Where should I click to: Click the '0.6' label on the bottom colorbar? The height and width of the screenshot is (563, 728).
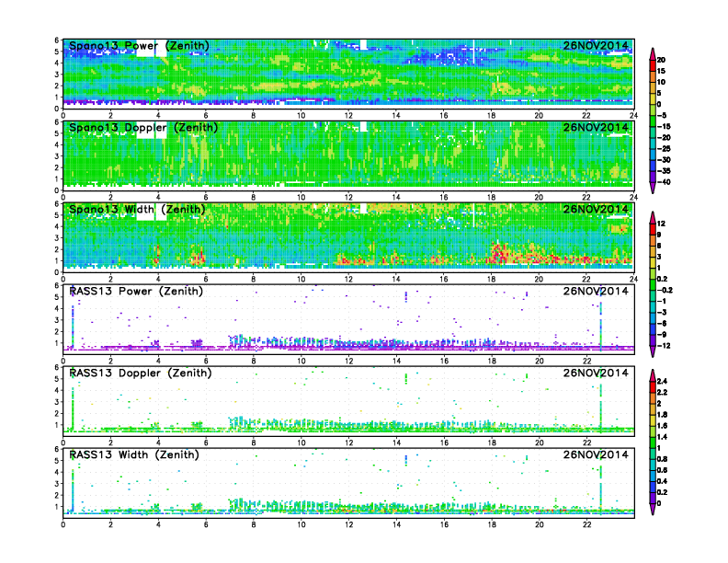point(662,470)
